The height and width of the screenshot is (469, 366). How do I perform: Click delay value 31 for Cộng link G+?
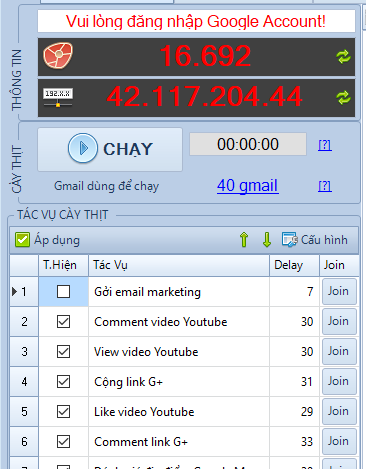(307, 382)
